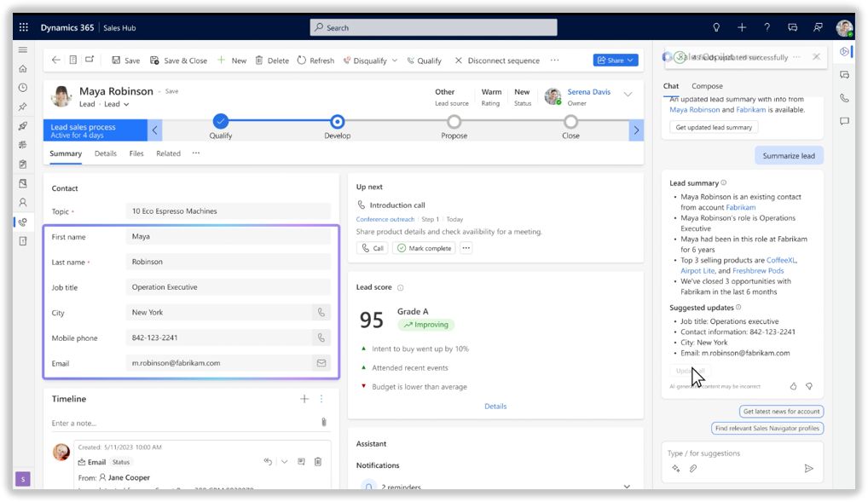Screen dimensions: 868x502
Task: Click the Refresh command
Action: click(315, 61)
